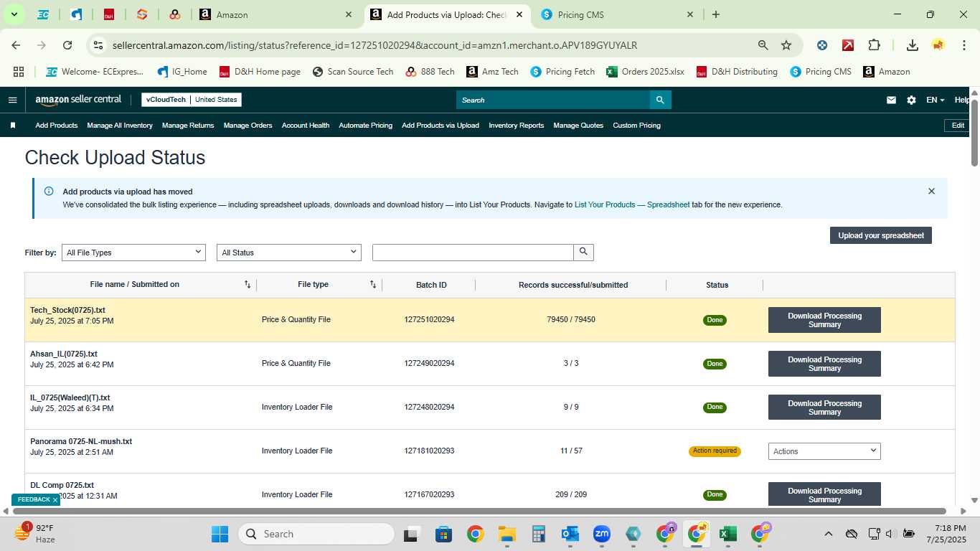This screenshot has height=551, width=980.
Task: Click the Edit navbar button
Action: click(x=958, y=126)
